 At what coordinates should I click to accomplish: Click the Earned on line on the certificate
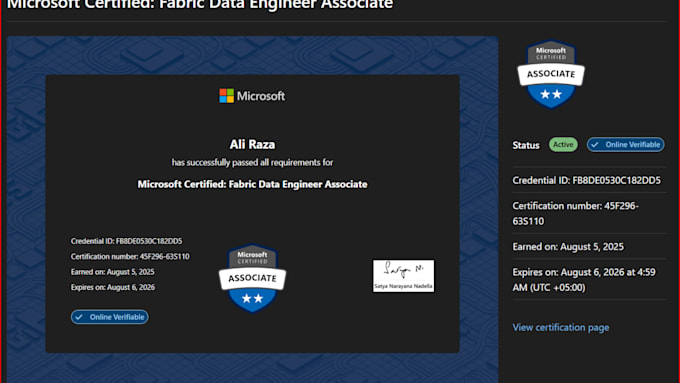[112, 272]
